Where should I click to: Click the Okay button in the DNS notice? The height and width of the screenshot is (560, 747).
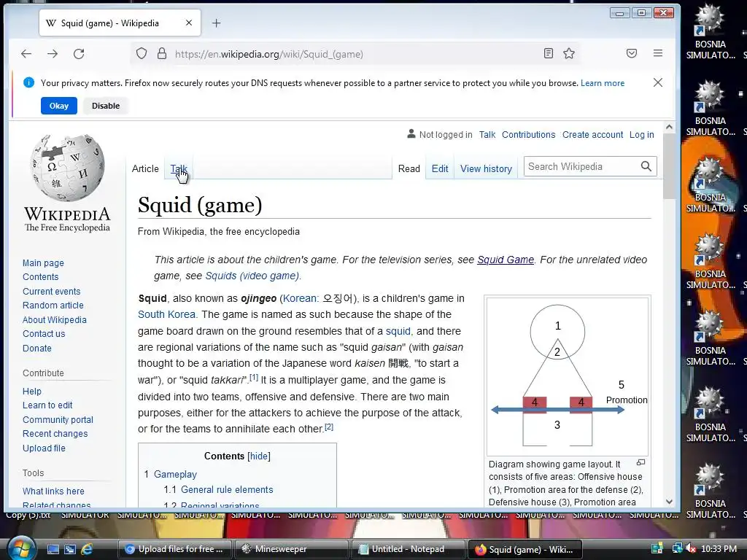tap(59, 106)
